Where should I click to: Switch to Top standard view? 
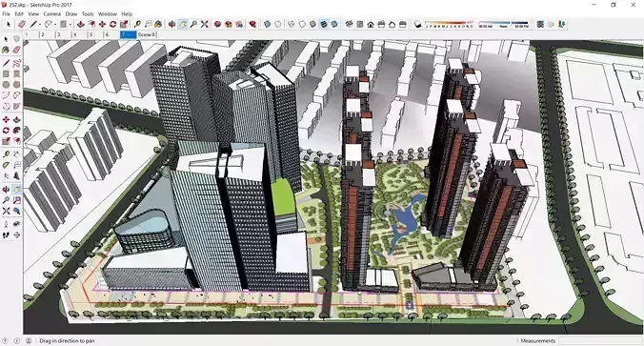point(360,24)
